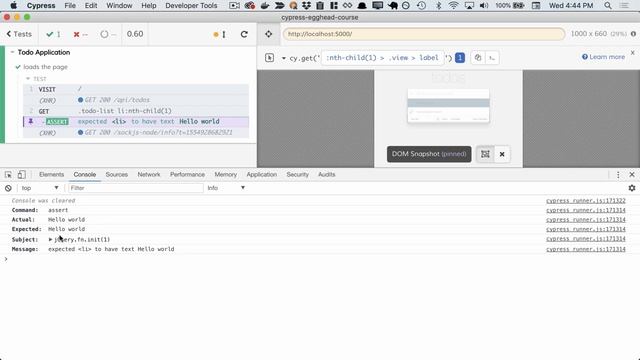This screenshot has height=360, width=640.
Task: Click the console prompt line
Action: (x=320, y=259)
